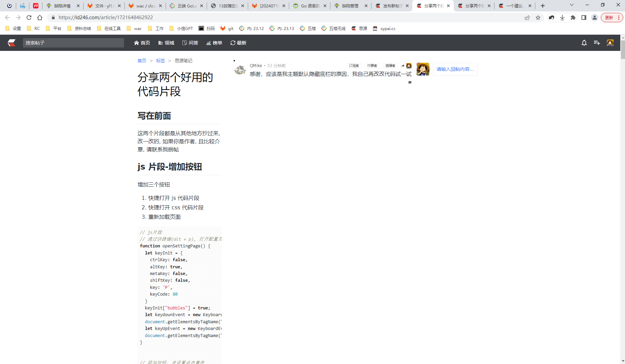
Task: Open a new browser tab
Action: (x=543, y=6)
